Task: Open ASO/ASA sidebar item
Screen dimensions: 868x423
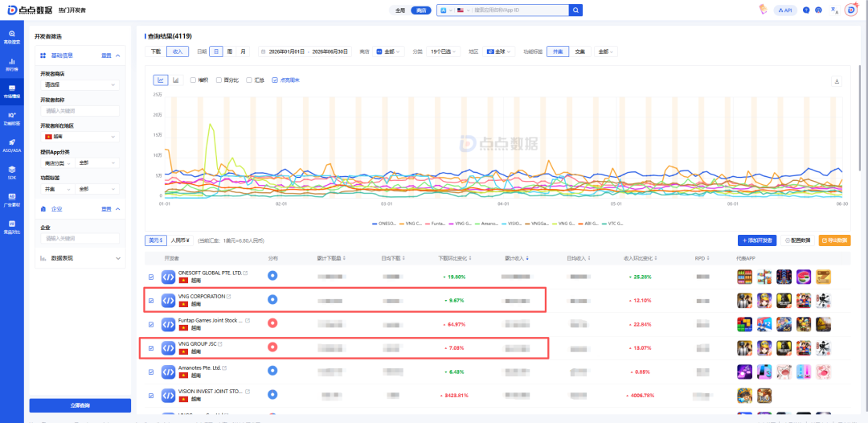Action: pos(12,145)
